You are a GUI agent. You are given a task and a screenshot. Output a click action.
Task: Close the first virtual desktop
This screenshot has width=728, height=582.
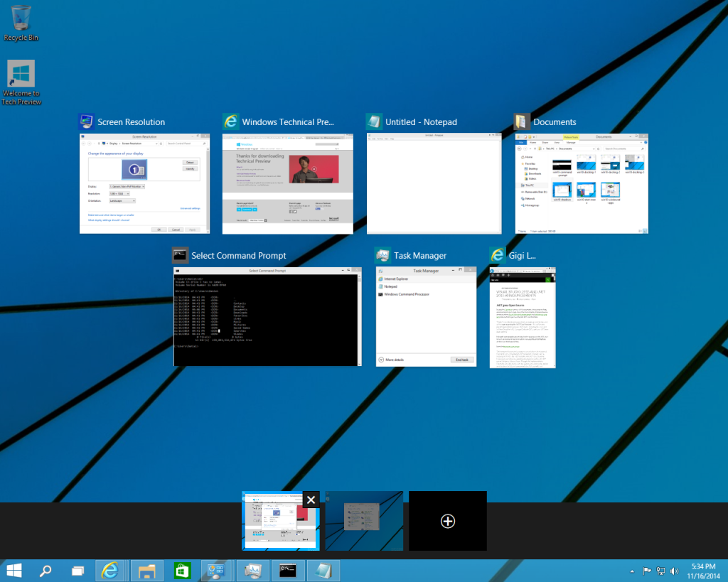click(311, 500)
